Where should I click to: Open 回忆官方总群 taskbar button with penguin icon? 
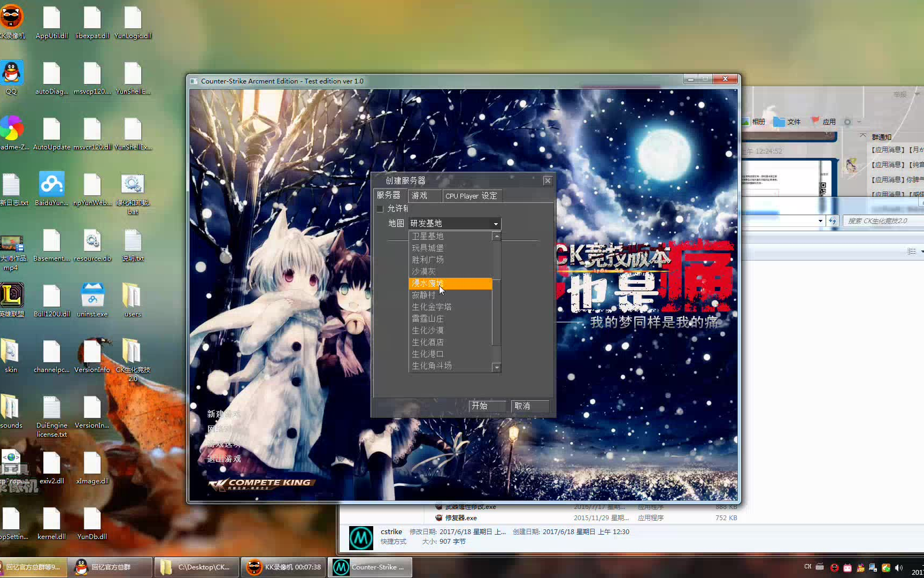pyautogui.click(x=110, y=567)
